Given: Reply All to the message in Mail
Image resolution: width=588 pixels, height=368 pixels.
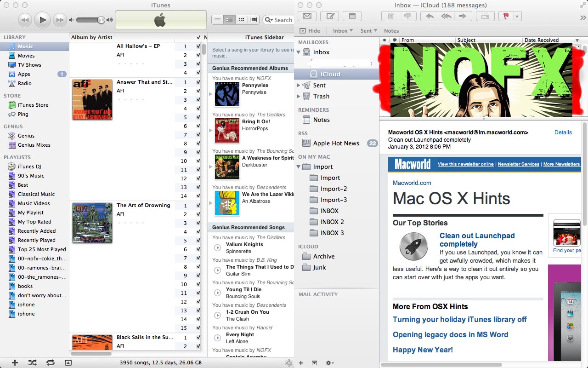Looking at the screenshot, I should pos(446,17).
